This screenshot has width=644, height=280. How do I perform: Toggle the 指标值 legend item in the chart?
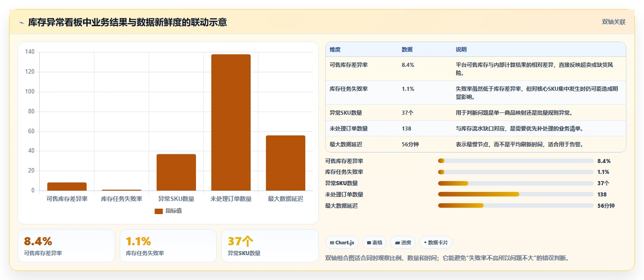pos(168,211)
